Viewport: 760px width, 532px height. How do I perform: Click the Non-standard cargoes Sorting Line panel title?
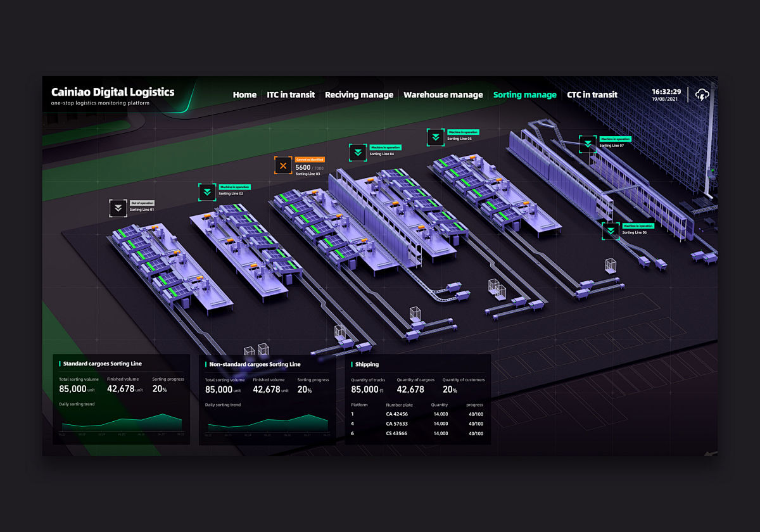coord(255,364)
